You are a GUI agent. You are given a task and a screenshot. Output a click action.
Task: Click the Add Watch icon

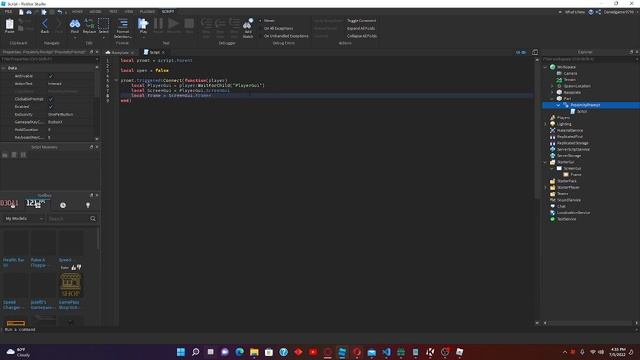point(248,24)
